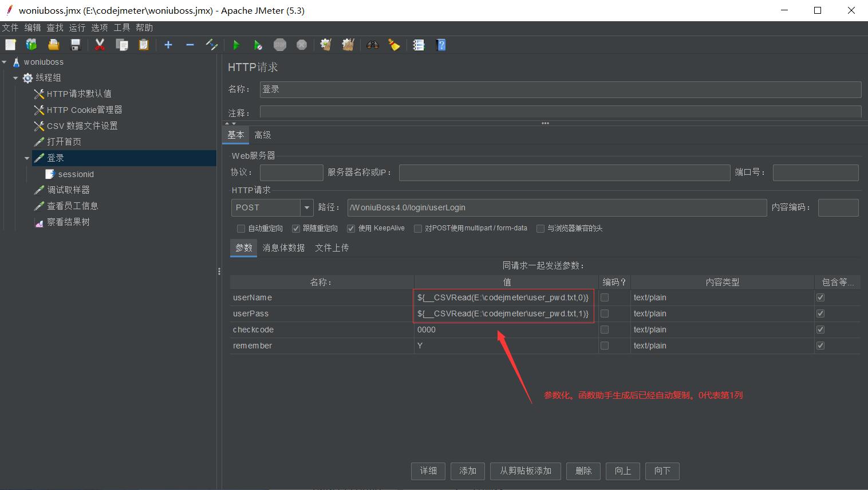The width and height of the screenshot is (868, 490).
Task: Start the test with green play icon
Action: 236,45
